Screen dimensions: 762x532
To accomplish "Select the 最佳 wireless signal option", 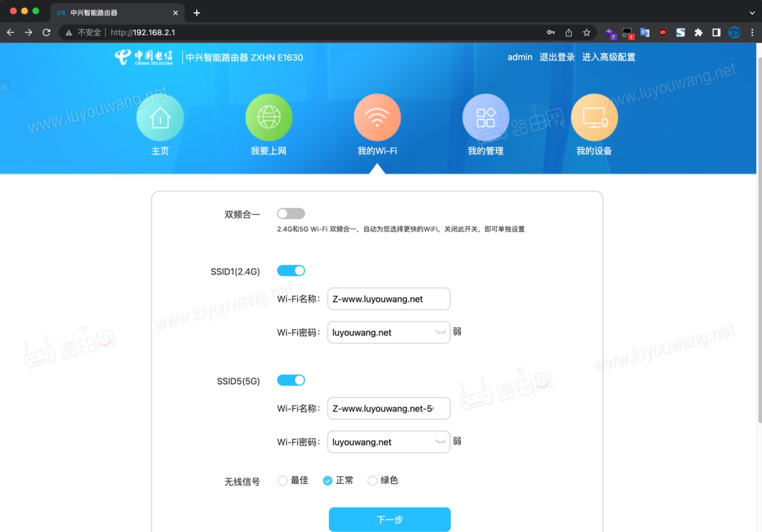I will 283,481.
